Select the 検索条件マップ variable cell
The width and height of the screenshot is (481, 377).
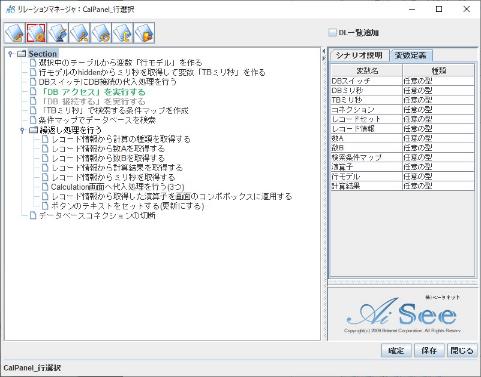coord(367,157)
